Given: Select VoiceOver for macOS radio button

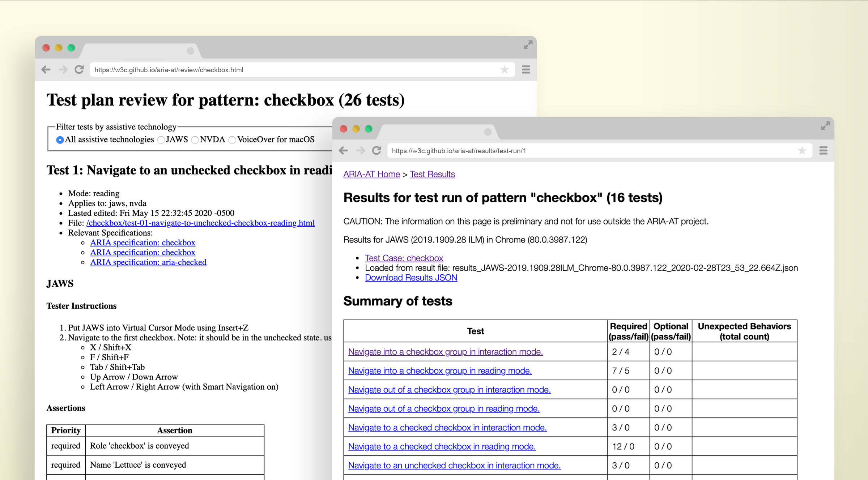Looking at the screenshot, I should [x=232, y=140].
